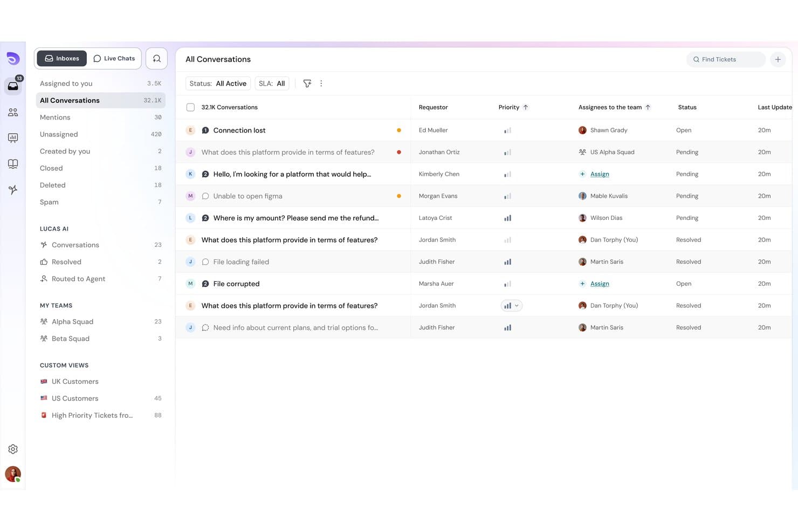Open the Mentions folder
The image size is (798, 532).
[100, 118]
